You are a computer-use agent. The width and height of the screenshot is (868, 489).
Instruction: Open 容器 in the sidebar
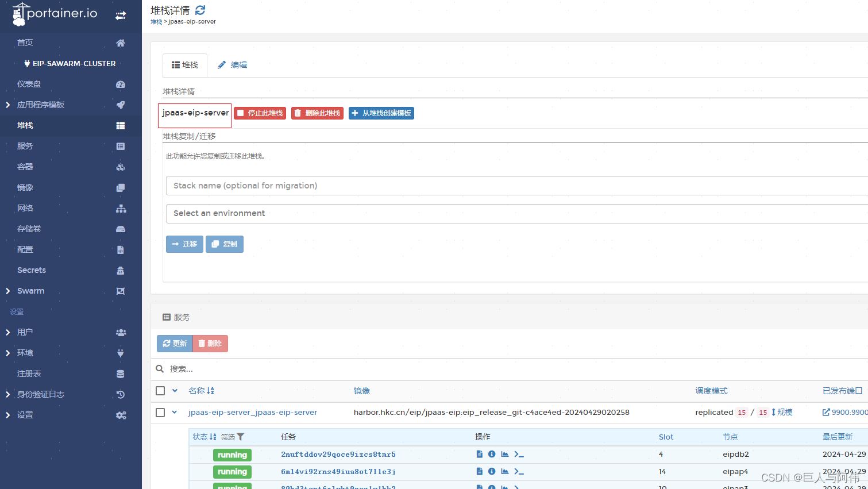tap(25, 167)
